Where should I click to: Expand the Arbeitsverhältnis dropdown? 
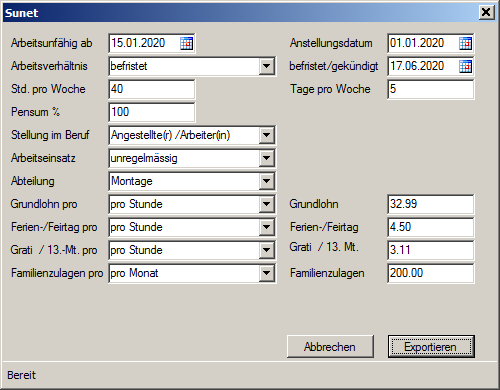point(266,66)
